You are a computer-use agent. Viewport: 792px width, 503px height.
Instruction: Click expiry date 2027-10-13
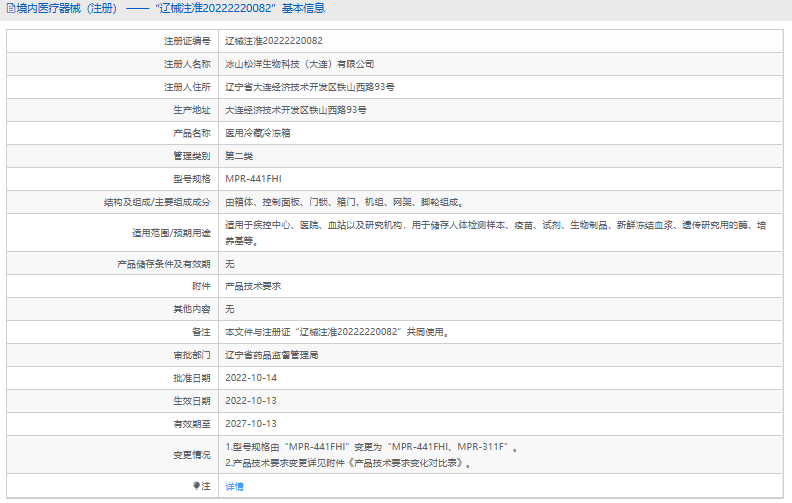click(x=251, y=424)
